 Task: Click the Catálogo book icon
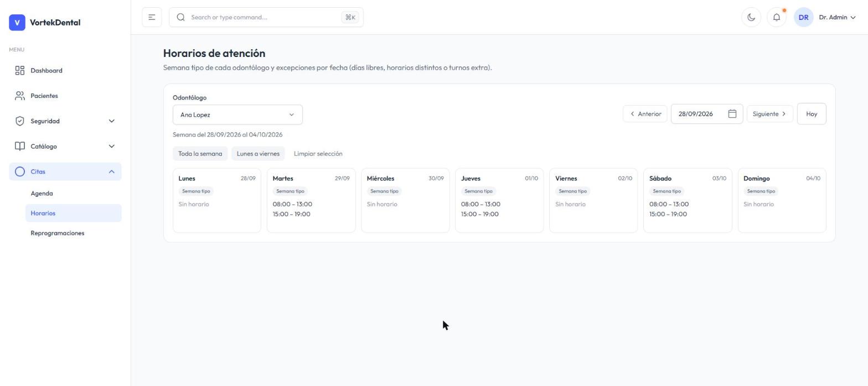pyautogui.click(x=20, y=147)
